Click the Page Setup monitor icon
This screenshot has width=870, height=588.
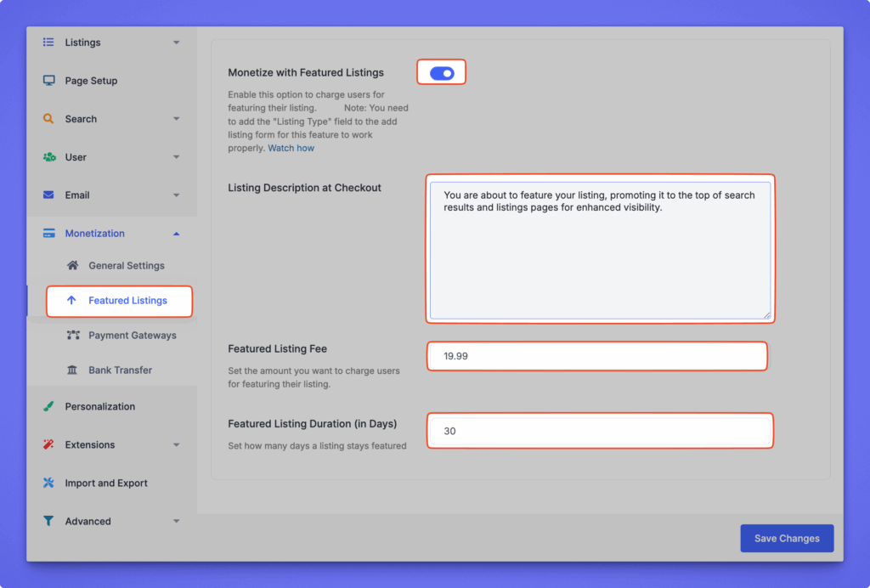coord(48,81)
